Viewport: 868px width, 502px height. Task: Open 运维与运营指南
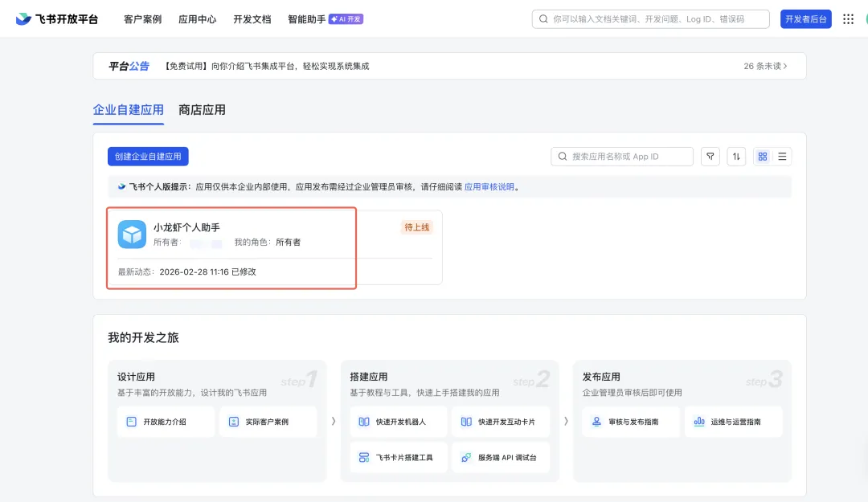(x=734, y=422)
